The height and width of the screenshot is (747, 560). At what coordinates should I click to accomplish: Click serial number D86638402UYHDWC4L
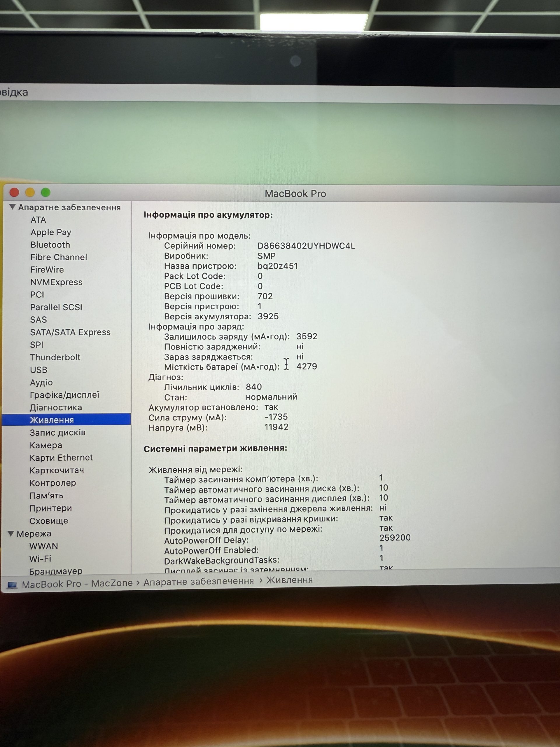tap(306, 246)
